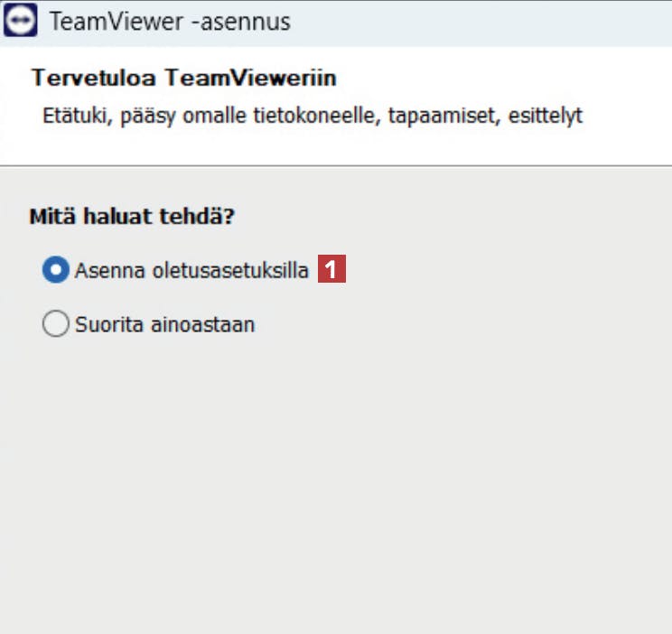Click the 'TeamViewer -asennus' window title
Viewport: 672px width, 634px height.
(170, 22)
